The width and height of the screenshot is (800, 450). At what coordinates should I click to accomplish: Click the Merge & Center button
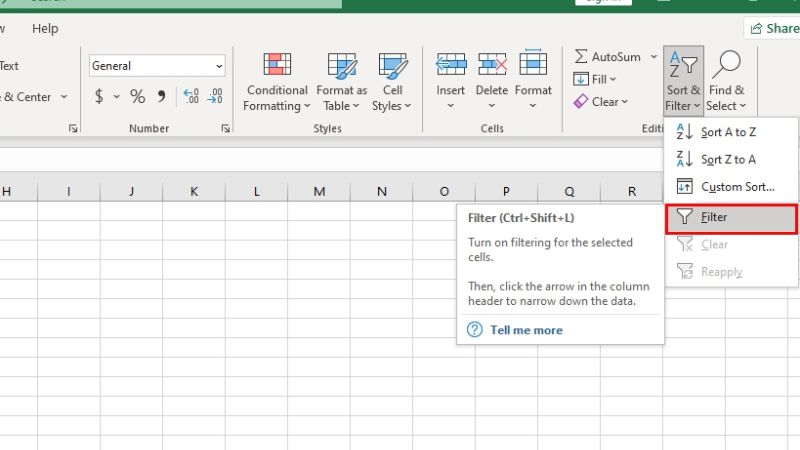tap(26, 96)
